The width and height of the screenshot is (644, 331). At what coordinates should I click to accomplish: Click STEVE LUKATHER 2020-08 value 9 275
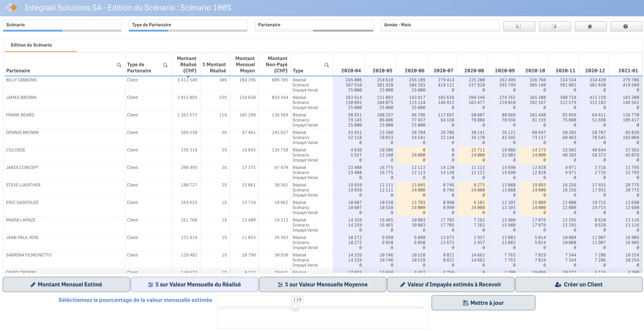[479, 185]
